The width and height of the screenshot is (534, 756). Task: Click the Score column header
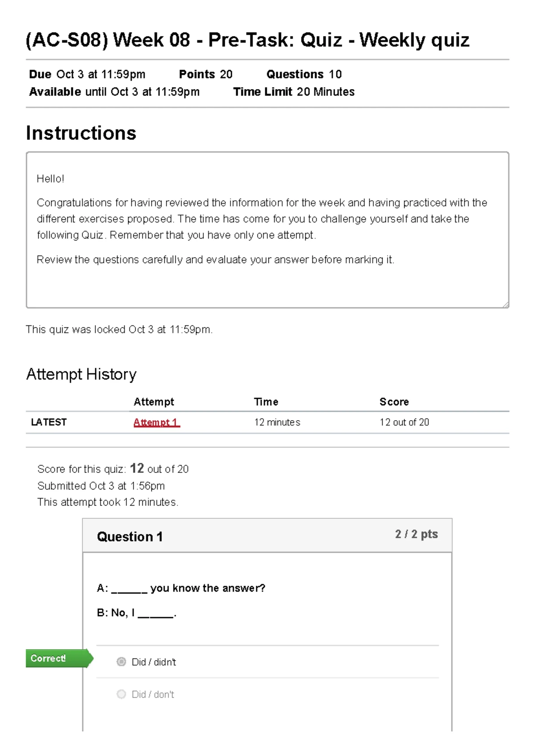(x=394, y=402)
